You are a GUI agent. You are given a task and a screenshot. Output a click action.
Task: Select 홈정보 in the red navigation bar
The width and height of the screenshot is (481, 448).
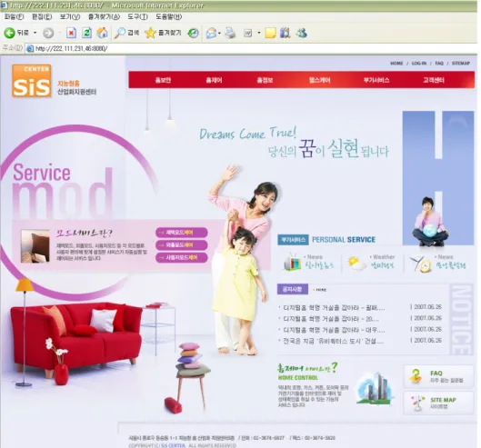[265, 80]
